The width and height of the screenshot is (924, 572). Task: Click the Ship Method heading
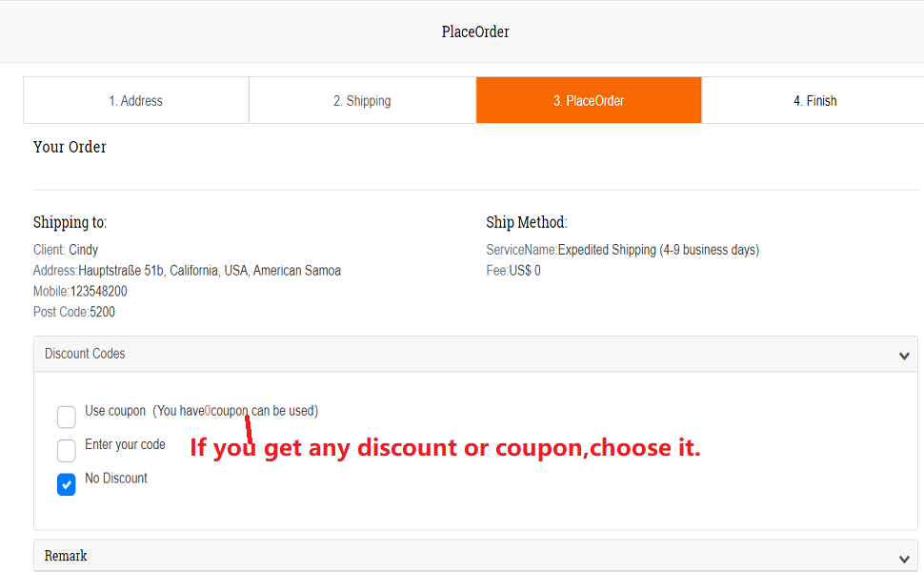point(526,222)
